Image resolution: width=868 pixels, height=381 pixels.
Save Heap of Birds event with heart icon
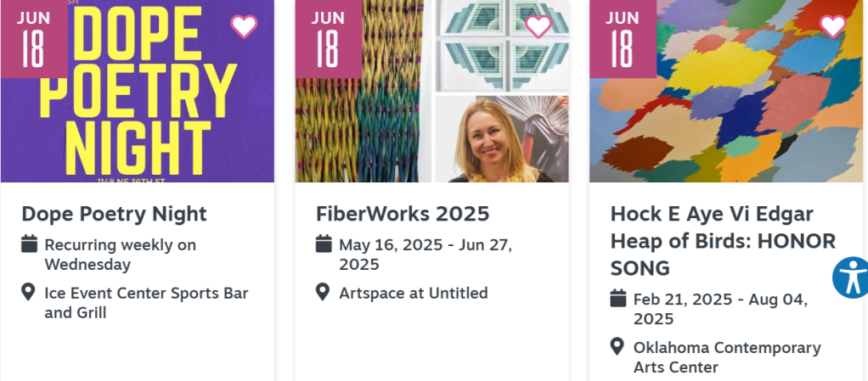pos(832,26)
